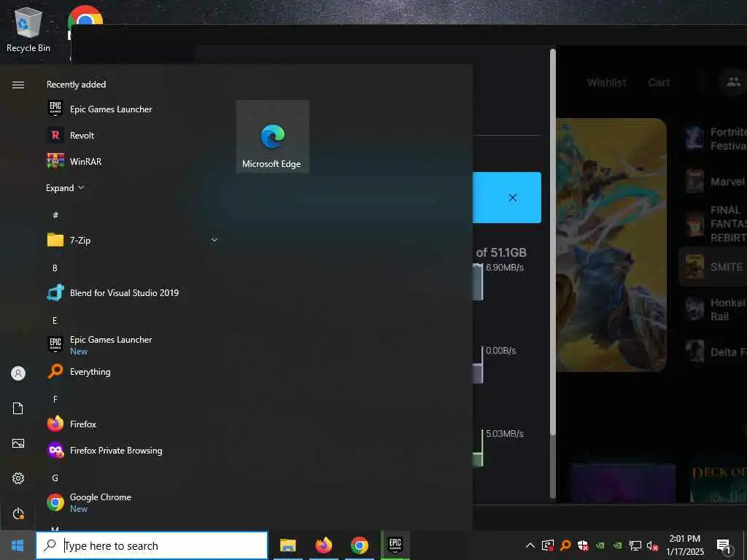The height and width of the screenshot is (560, 747).
Task: Click the Power icon in Start sidebar
Action: pyautogui.click(x=18, y=513)
